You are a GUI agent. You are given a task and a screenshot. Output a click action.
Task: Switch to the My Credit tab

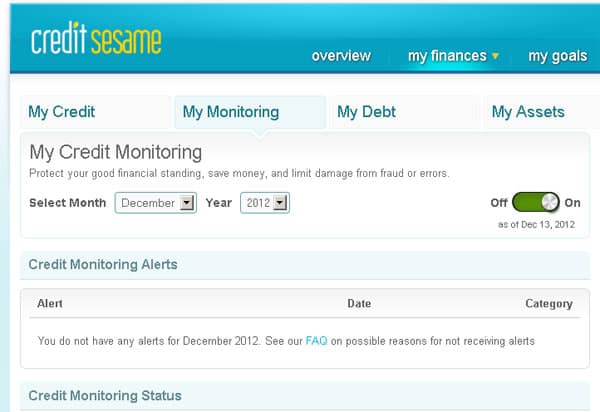[62, 112]
